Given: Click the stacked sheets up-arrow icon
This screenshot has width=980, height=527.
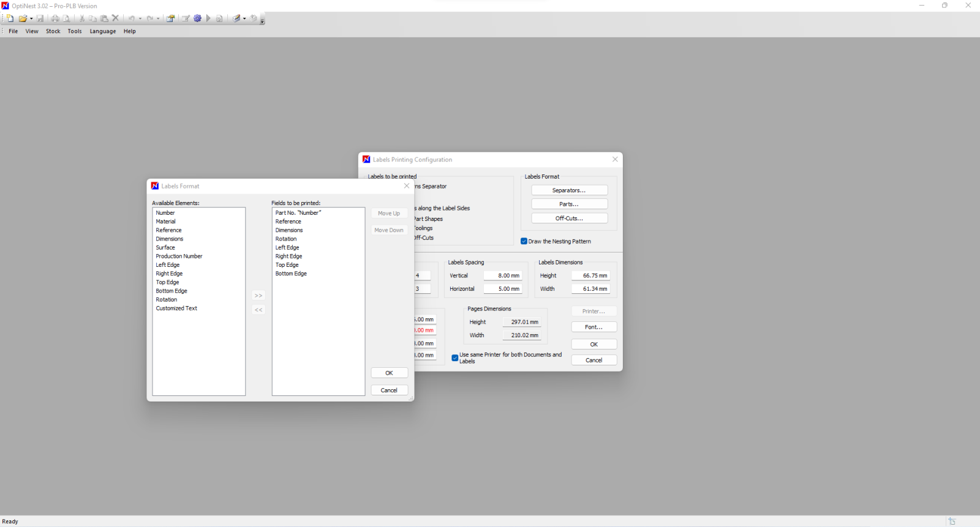Looking at the screenshot, I should click(x=254, y=18).
